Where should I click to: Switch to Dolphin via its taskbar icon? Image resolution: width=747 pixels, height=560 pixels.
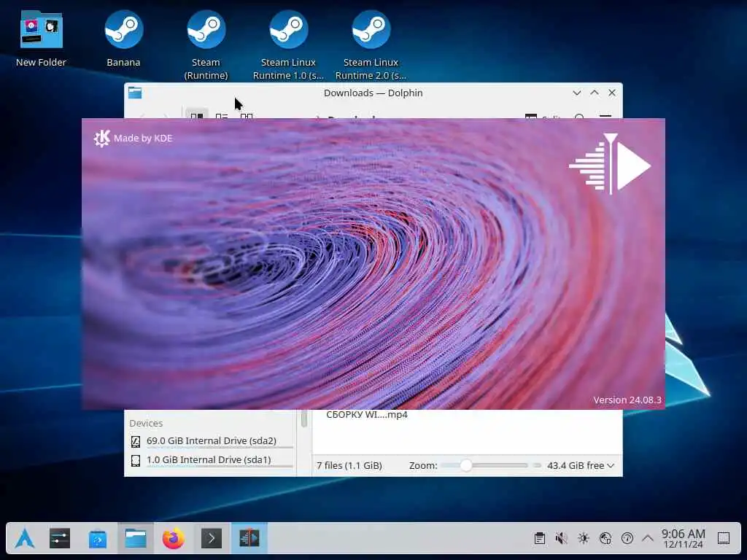[x=136, y=539]
